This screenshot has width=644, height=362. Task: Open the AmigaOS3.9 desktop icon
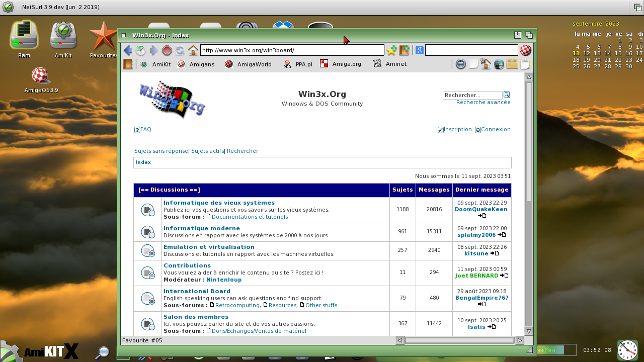(x=41, y=80)
